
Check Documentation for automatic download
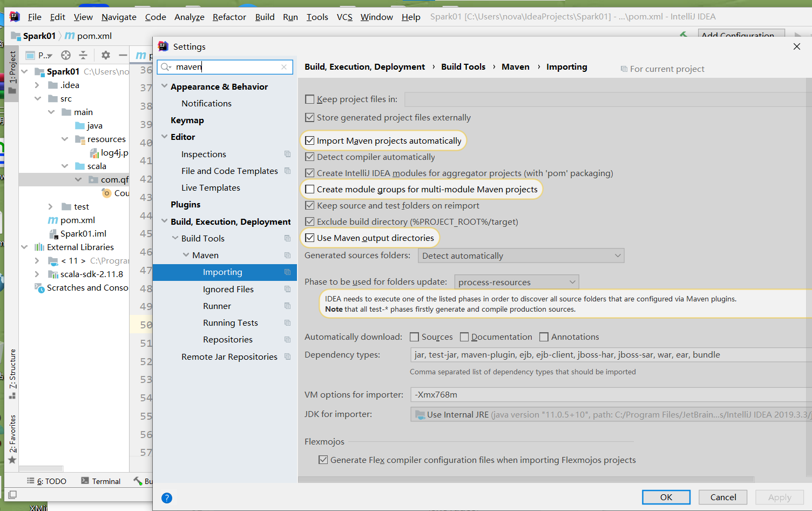tap(464, 337)
